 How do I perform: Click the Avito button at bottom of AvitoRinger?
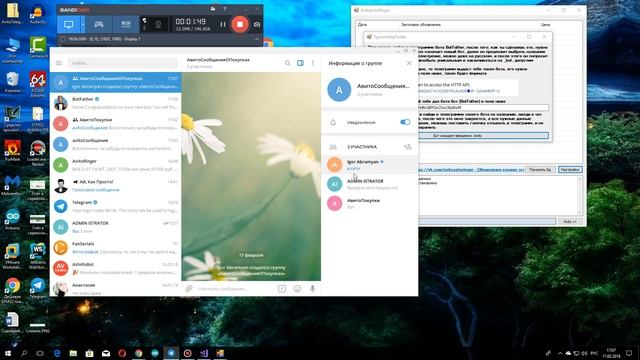point(569,221)
